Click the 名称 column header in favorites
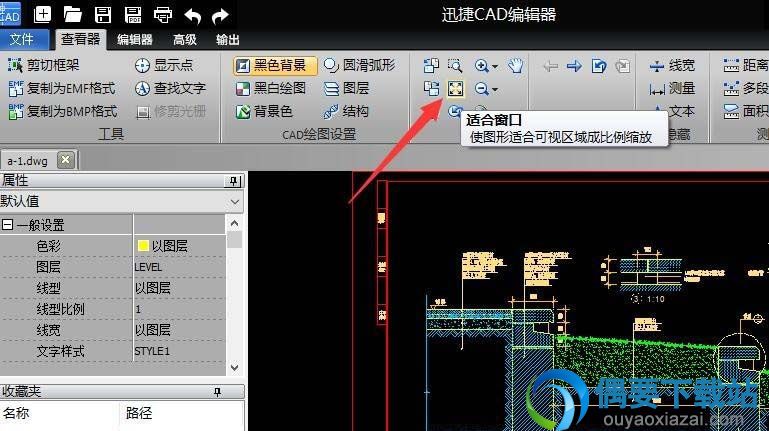 click(x=17, y=413)
